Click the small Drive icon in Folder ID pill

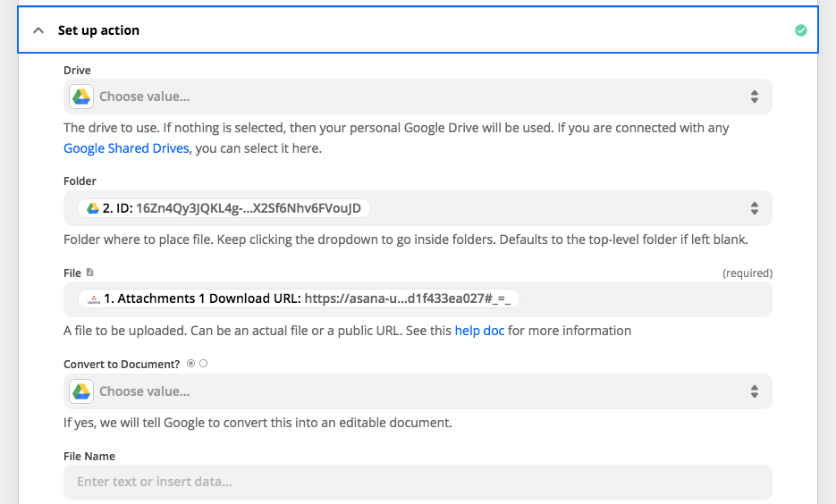click(x=93, y=208)
